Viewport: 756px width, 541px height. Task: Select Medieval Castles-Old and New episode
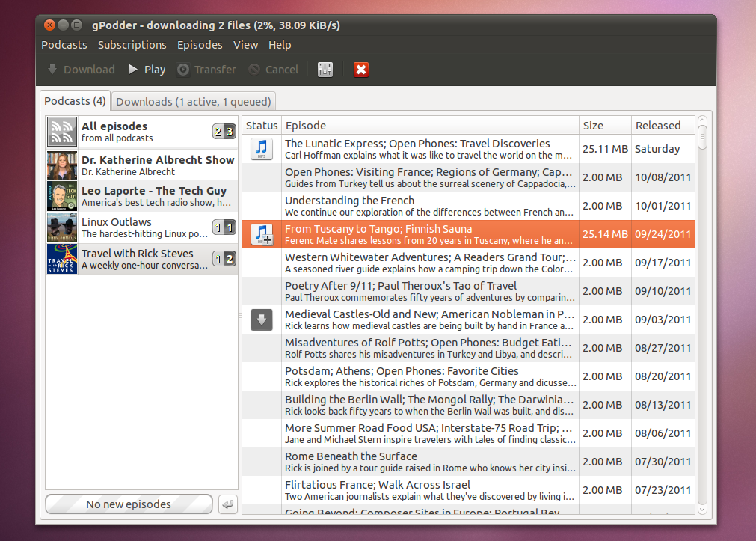tap(468, 320)
